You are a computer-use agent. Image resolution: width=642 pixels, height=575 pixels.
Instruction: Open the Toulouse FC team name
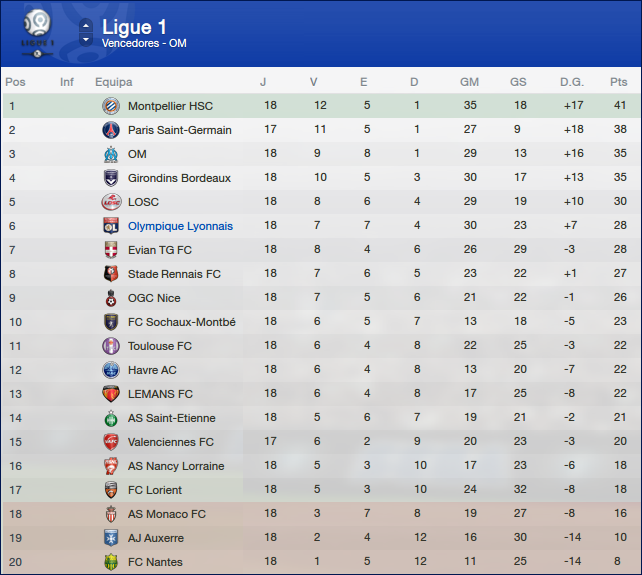coord(158,346)
